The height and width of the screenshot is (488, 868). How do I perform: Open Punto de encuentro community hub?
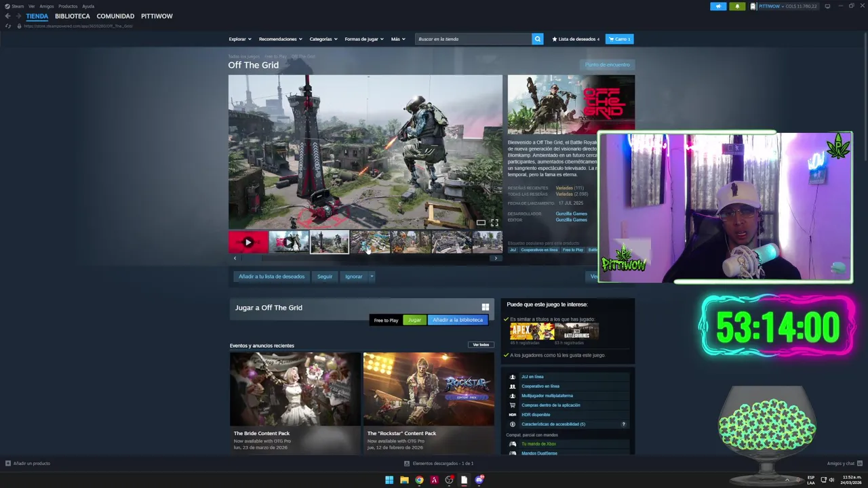coord(608,65)
